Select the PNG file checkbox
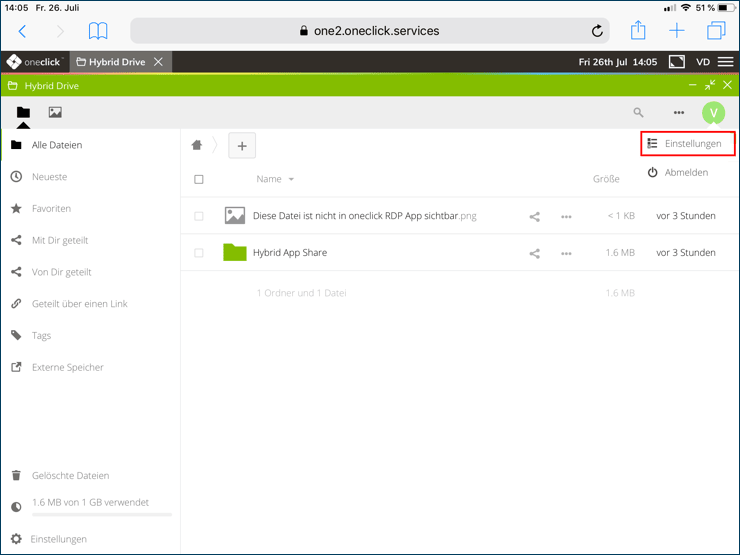The image size is (740, 555). click(199, 216)
